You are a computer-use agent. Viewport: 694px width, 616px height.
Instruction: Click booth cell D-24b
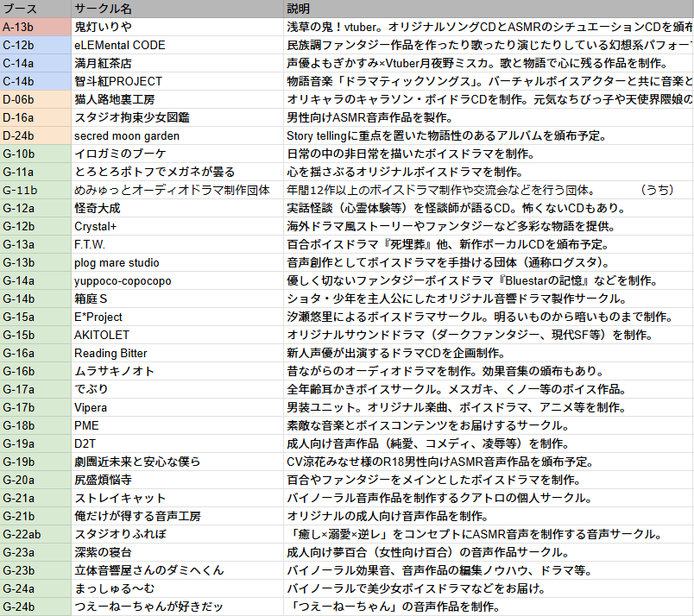click(35, 135)
